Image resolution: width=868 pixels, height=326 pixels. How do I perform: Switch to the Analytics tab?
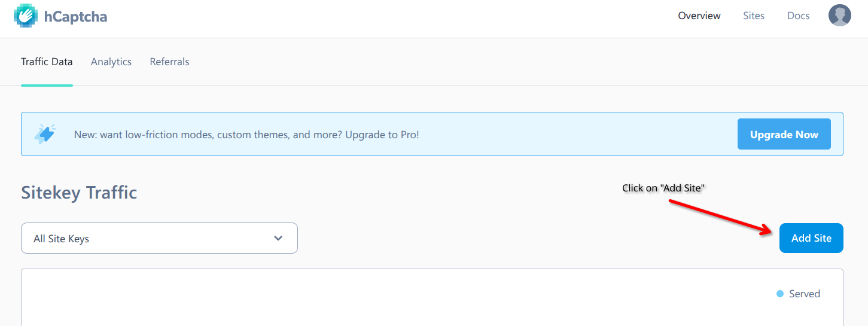[111, 62]
